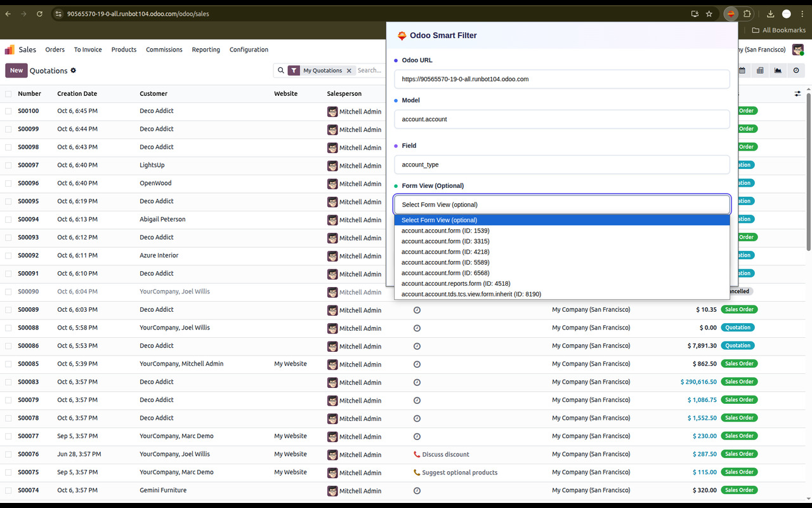Viewport: 812px width, 508px height.
Task: Open the Reporting menu
Action: (x=206, y=50)
